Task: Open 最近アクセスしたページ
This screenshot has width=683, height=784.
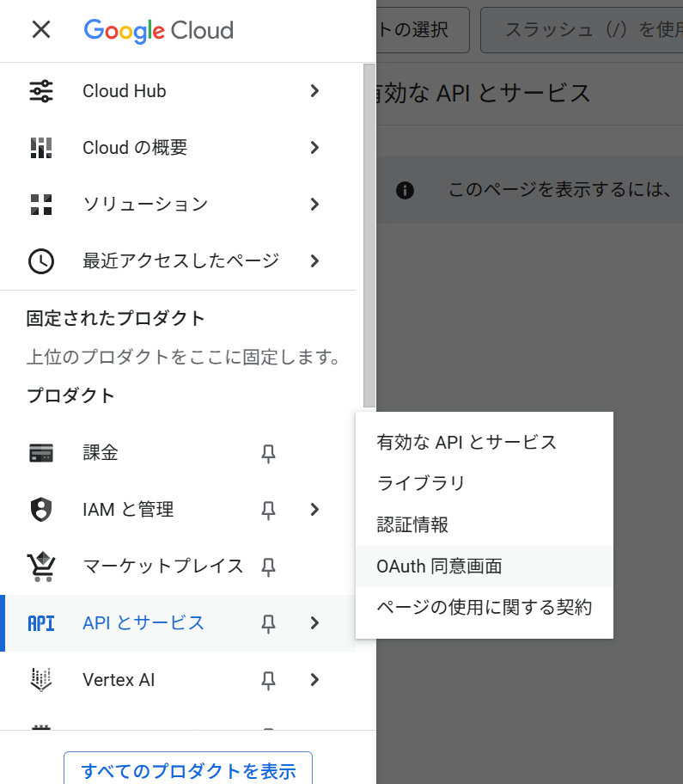Action: pyautogui.click(x=178, y=261)
